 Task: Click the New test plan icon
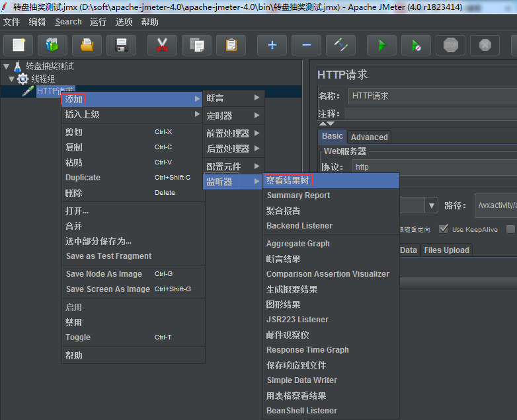[19, 45]
